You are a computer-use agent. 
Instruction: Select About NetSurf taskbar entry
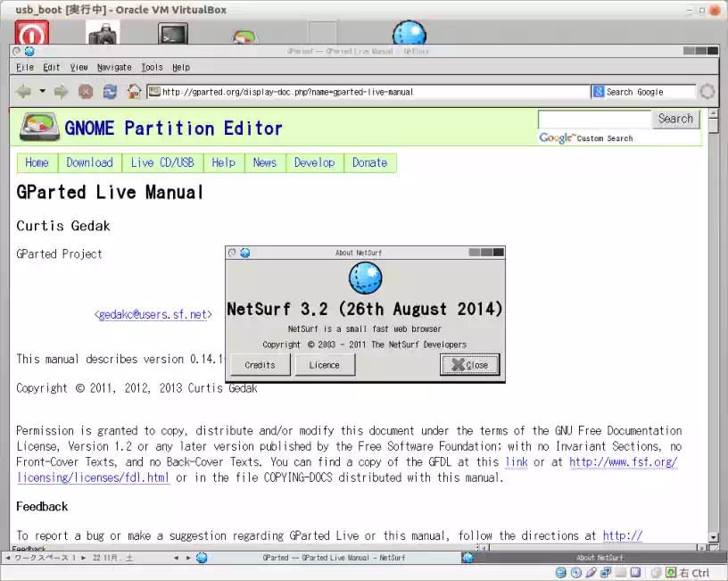pos(593,558)
